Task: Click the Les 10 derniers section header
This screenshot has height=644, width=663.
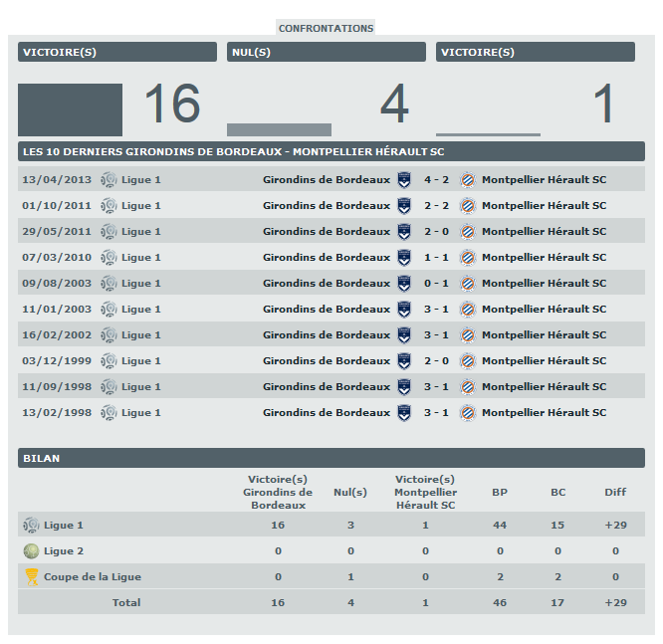Action: click(331, 151)
